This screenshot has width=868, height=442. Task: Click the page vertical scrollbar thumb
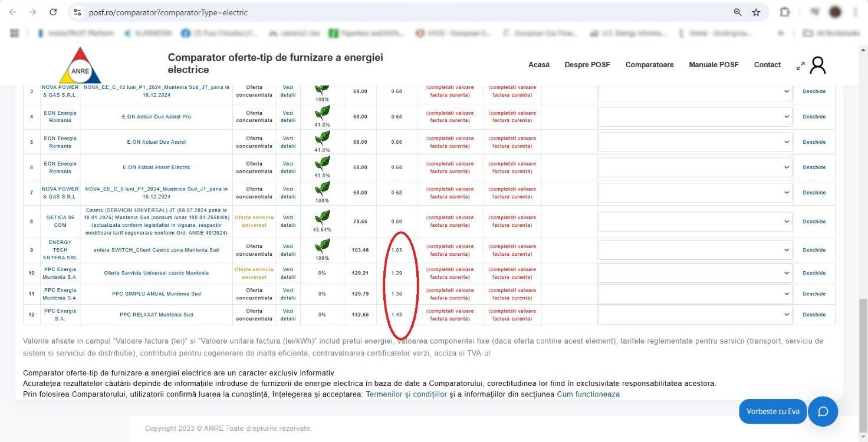(x=863, y=365)
